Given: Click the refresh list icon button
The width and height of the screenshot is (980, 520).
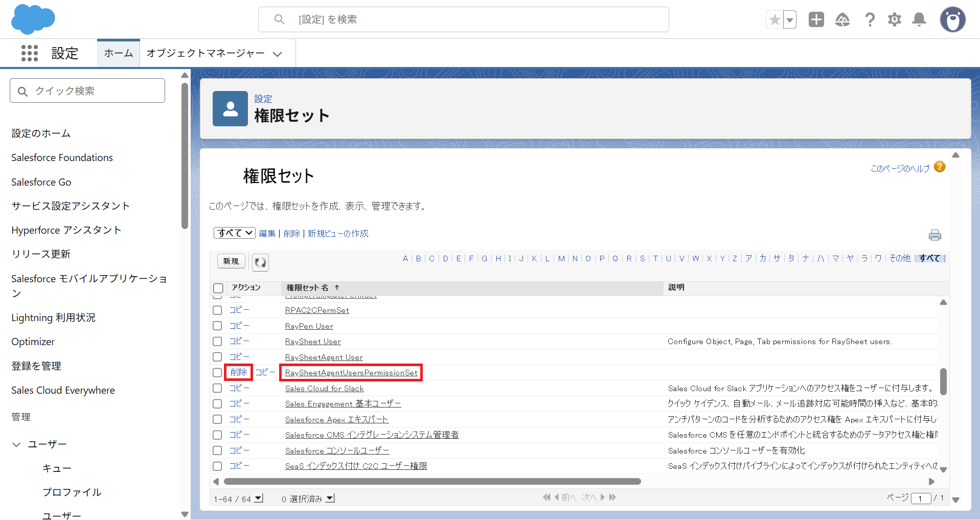Looking at the screenshot, I should point(260,262).
